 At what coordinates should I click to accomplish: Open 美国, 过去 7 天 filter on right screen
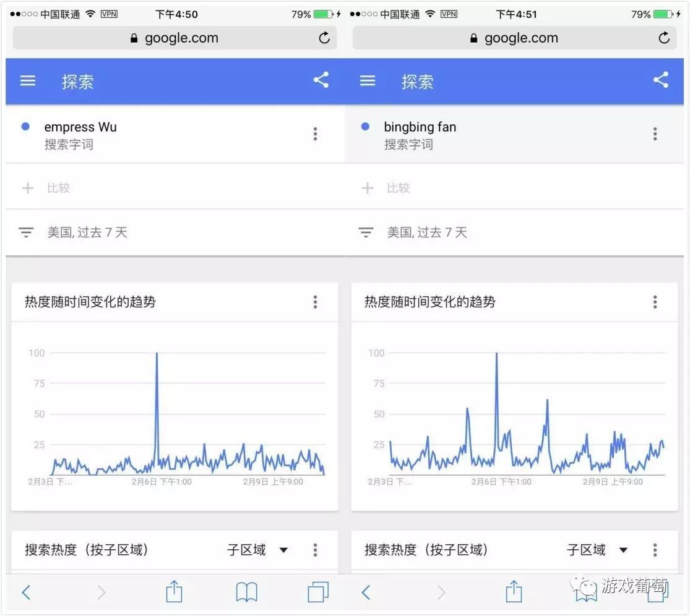(x=427, y=232)
